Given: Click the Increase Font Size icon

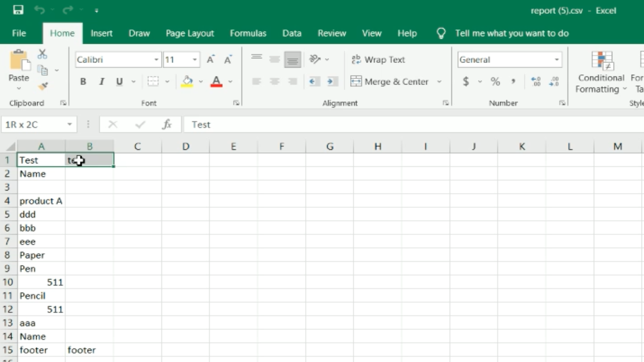Looking at the screenshot, I should point(211,59).
